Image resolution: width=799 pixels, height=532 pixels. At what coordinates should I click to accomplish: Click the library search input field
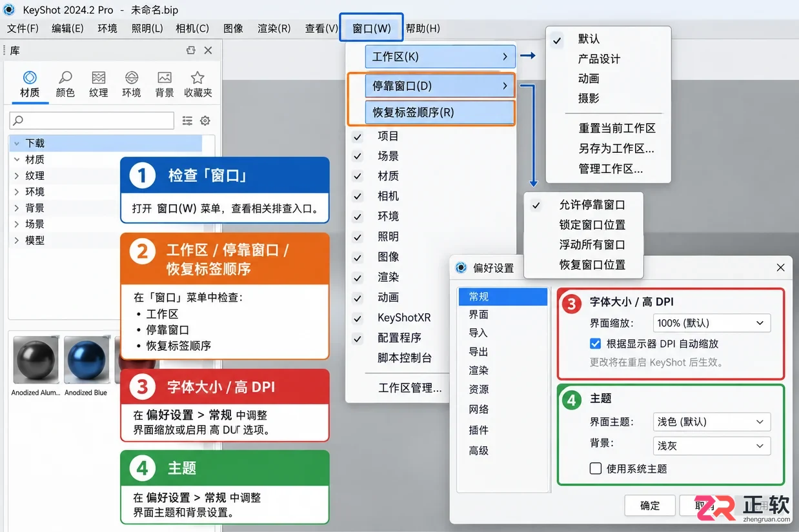[x=92, y=121]
